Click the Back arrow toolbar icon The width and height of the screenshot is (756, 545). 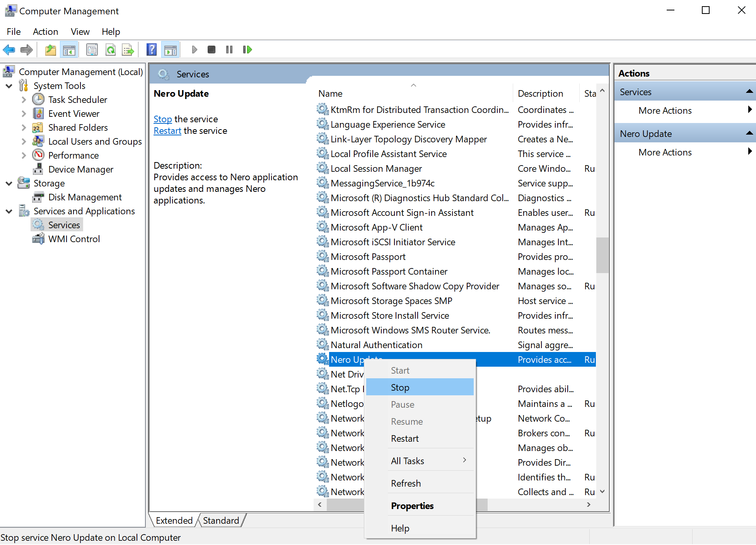pyautogui.click(x=9, y=50)
